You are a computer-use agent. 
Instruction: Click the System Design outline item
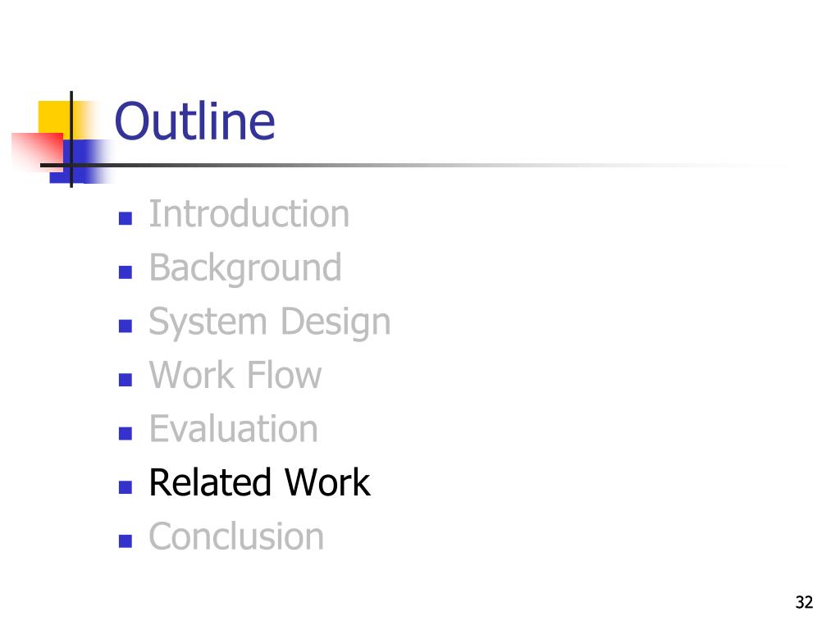point(270,322)
